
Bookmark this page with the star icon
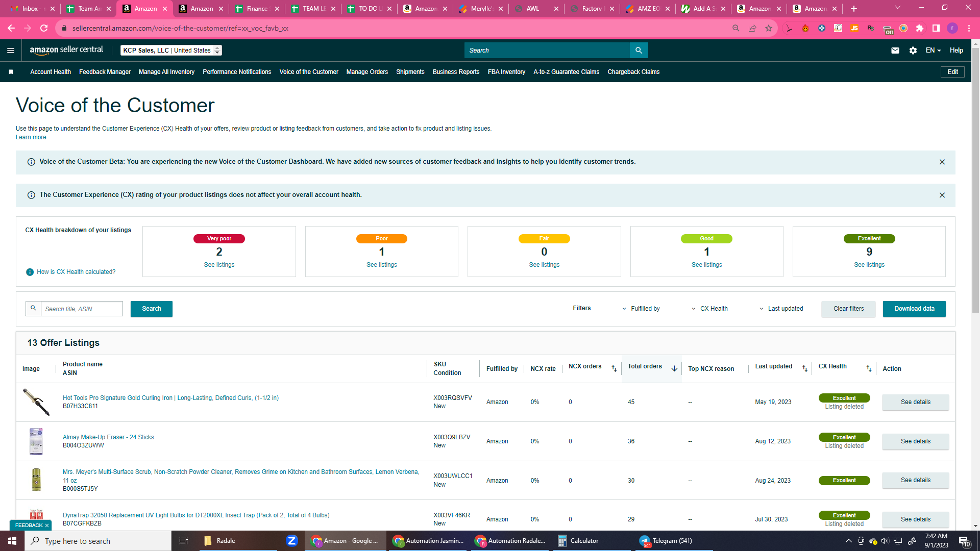point(769,28)
